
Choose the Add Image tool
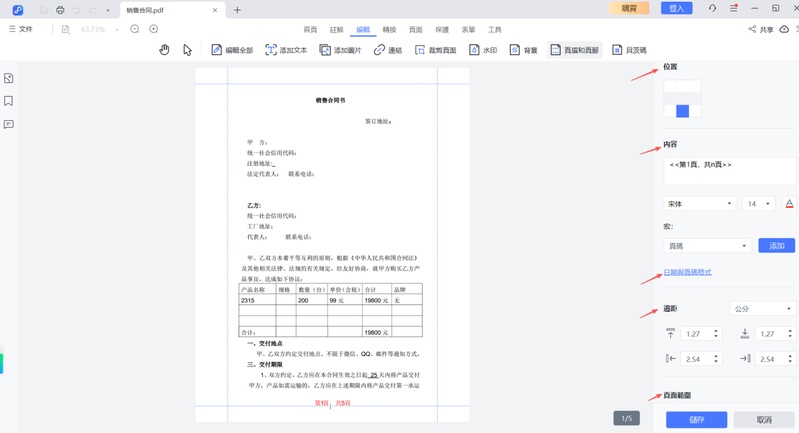[x=340, y=50]
